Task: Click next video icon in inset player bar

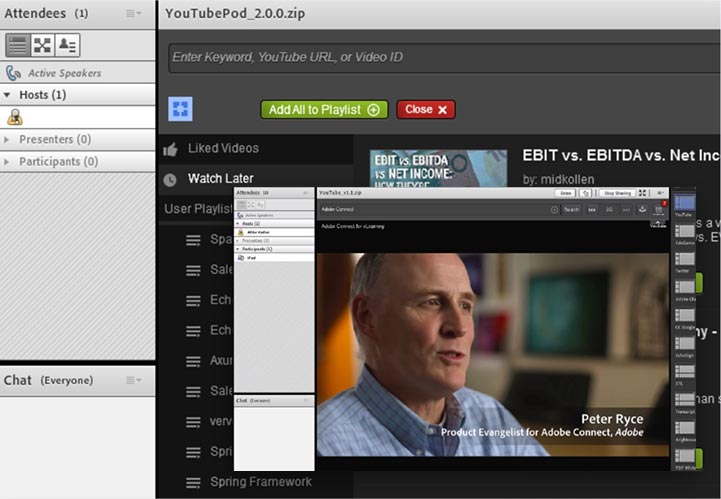Action: click(x=626, y=210)
